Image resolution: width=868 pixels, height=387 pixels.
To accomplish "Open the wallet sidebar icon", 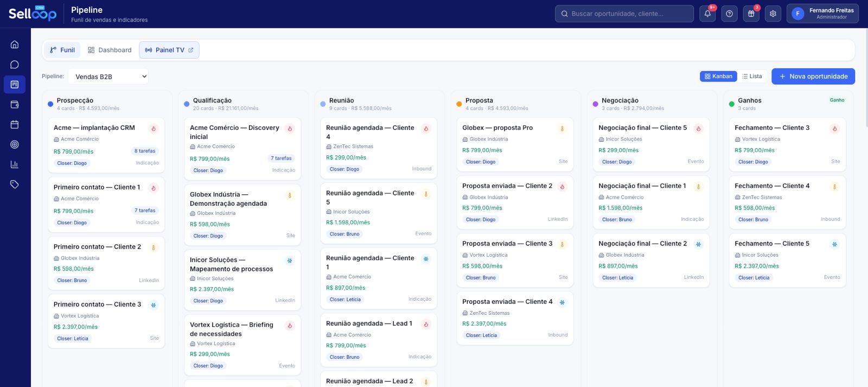I will click(15, 104).
